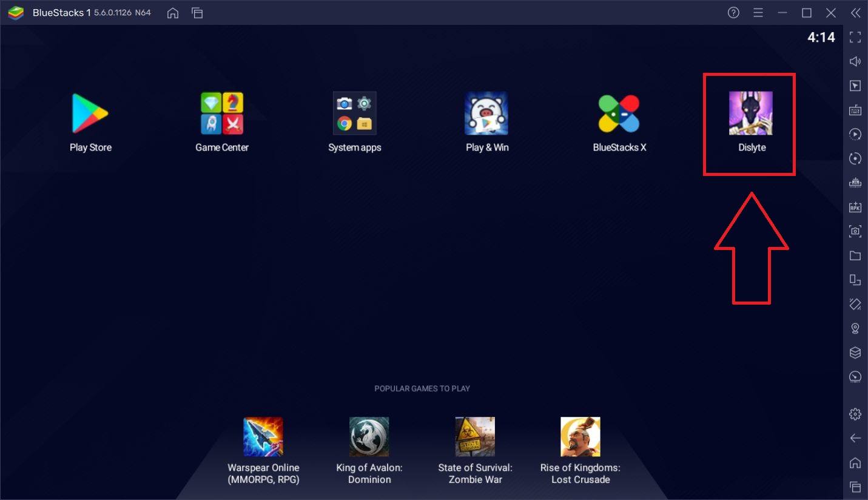Toggle fullscreen mode in the sidebar
Viewport: 868px width, 500px height.
(855, 37)
